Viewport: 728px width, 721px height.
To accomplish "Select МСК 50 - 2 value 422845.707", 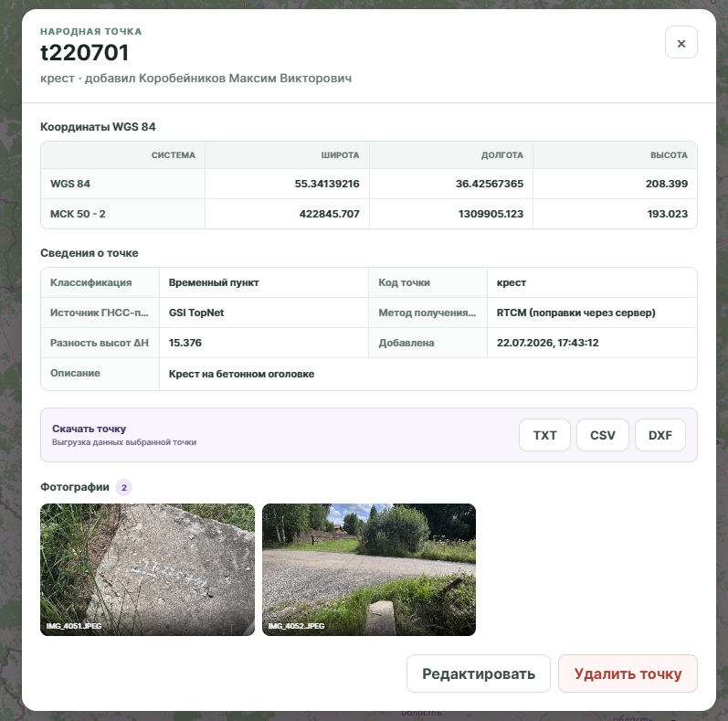I will click(329, 214).
